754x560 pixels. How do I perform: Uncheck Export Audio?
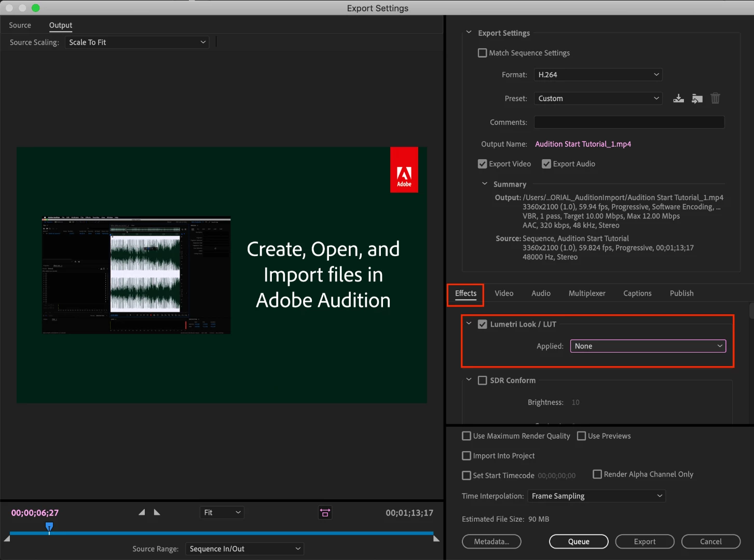[x=546, y=164]
